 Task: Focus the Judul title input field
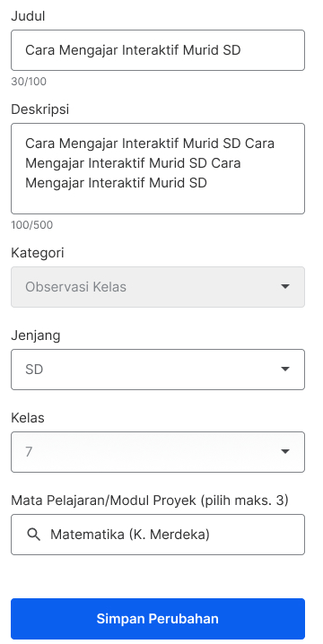pos(158,50)
